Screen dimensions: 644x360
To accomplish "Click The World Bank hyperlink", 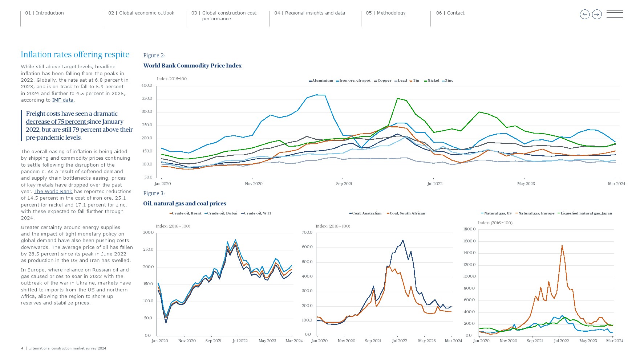I will [53, 192].
